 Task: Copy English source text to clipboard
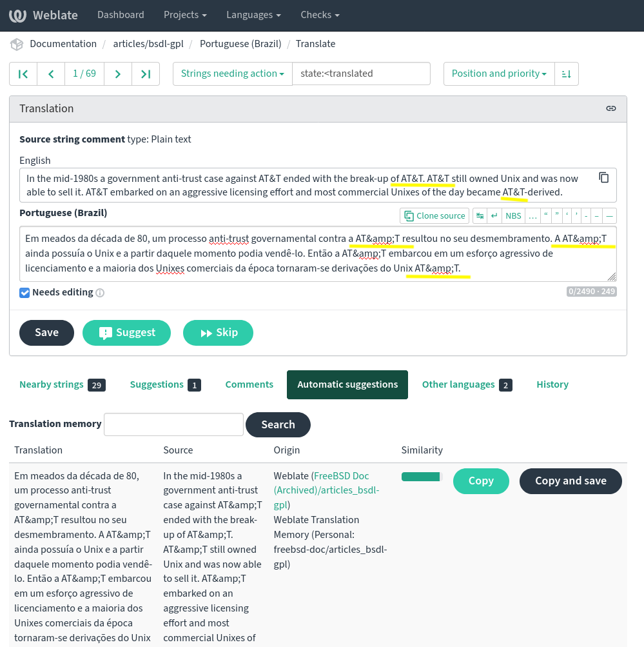(x=603, y=178)
